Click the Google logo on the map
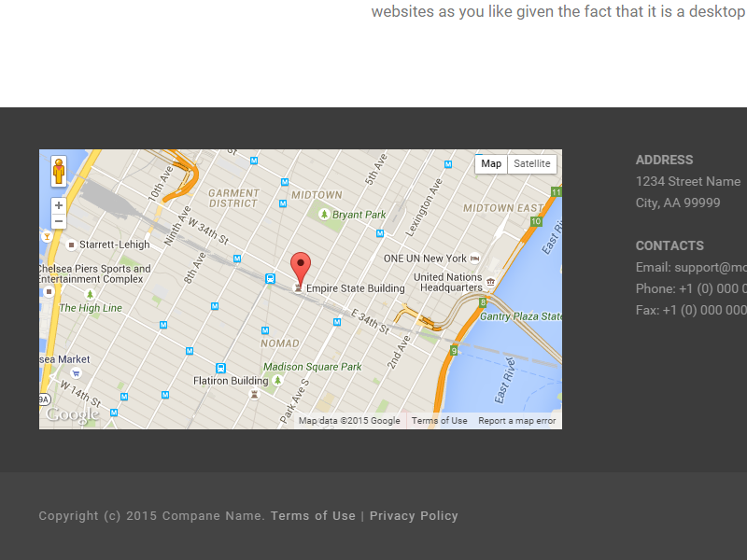The width and height of the screenshot is (747, 560). pyautogui.click(x=73, y=414)
